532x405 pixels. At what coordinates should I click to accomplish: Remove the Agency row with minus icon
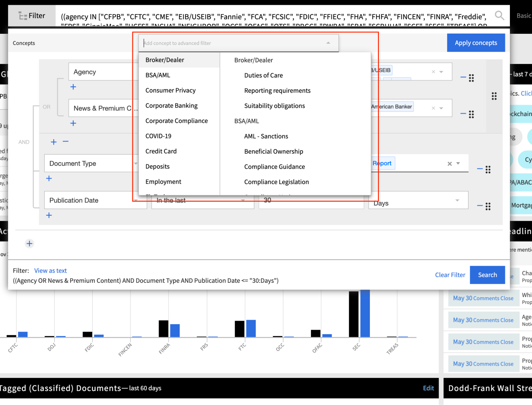[x=463, y=77]
